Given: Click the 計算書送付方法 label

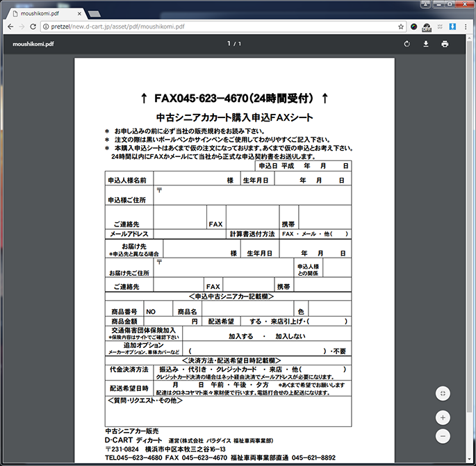Looking at the screenshot, I should (252, 234).
